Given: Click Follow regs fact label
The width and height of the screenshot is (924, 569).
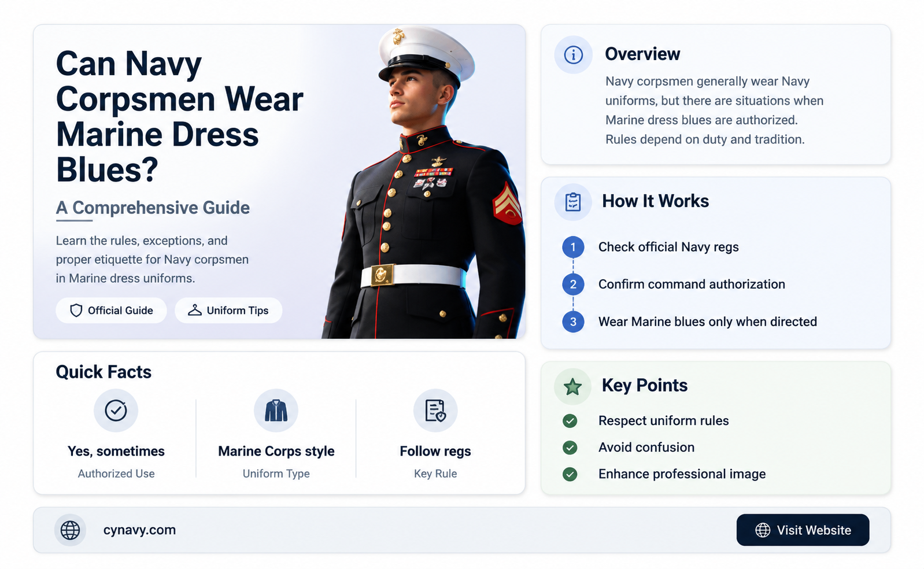Looking at the screenshot, I should tap(435, 451).
